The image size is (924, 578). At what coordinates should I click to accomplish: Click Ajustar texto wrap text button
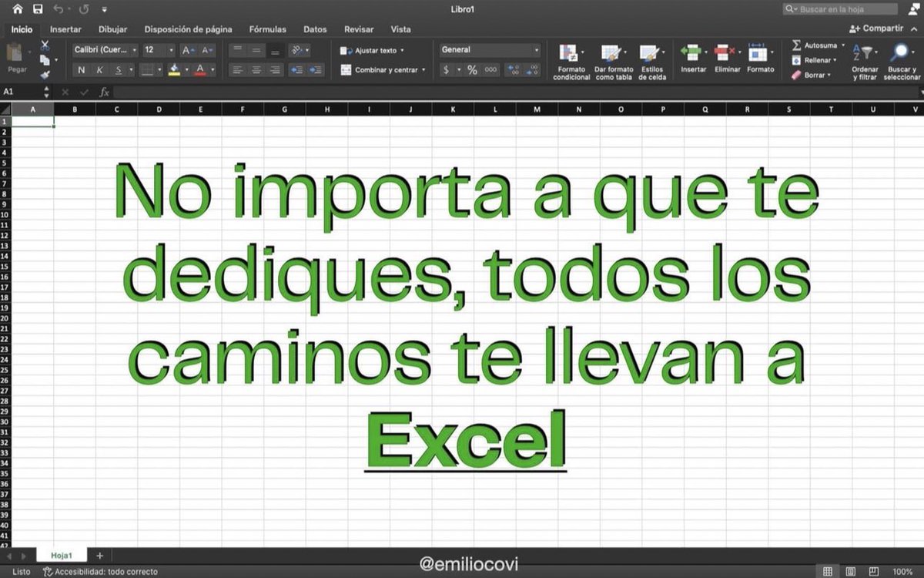(x=372, y=50)
